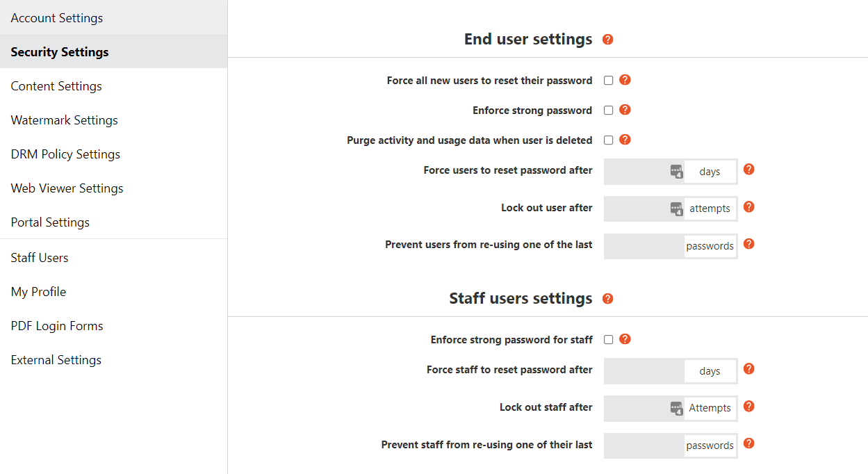Click help icon for Prevent staff re-using passwords

pyautogui.click(x=748, y=443)
